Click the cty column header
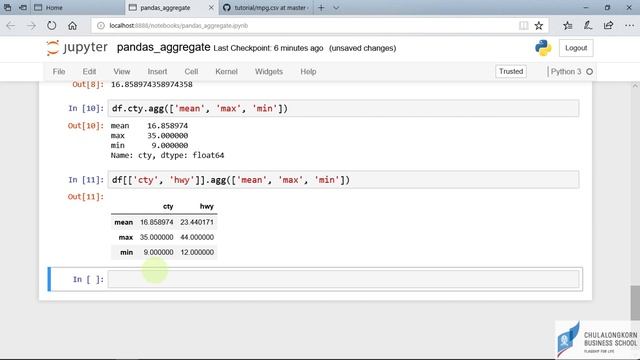The width and height of the screenshot is (640, 360). [x=168, y=207]
